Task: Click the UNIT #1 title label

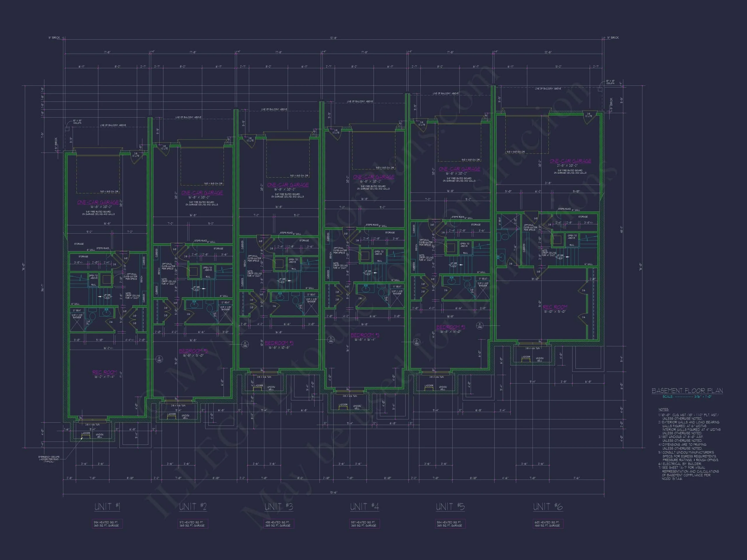Action: coord(107,507)
